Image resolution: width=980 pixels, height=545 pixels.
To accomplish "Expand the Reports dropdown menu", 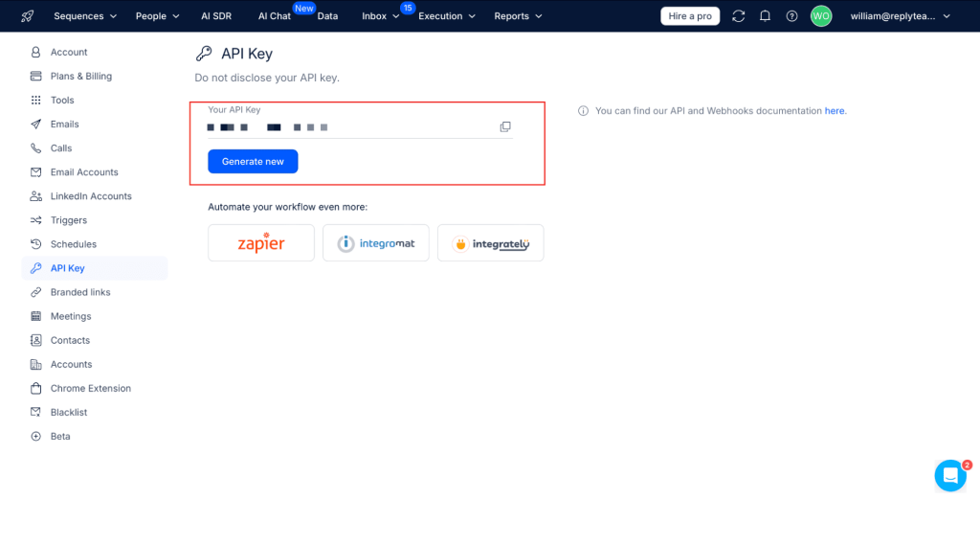I will (x=518, y=16).
